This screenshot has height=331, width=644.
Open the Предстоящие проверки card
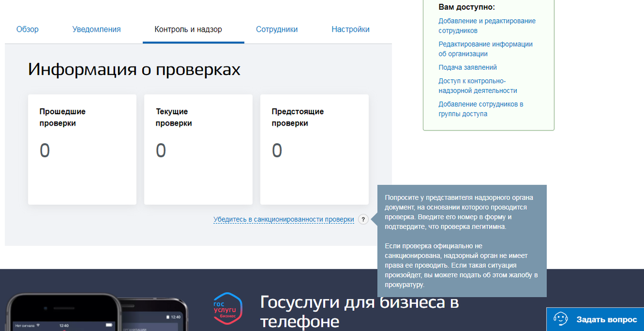pyautogui.click(x=314, y=150)
